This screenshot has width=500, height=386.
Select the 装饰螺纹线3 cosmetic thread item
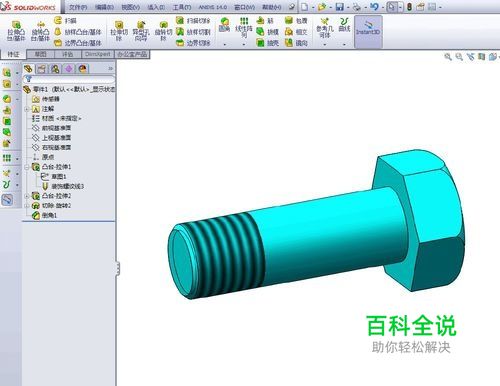[63, 186]
